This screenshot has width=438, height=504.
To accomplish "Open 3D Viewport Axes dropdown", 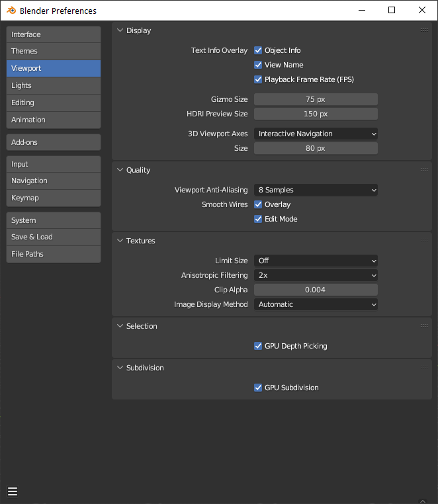I will pyautogui.click(x=316, y=134).
